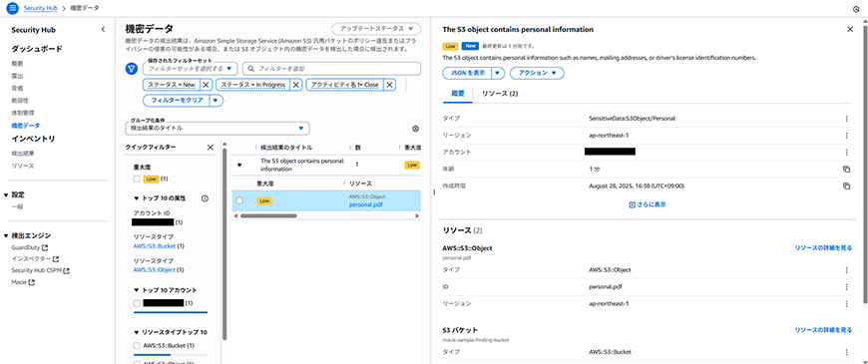868x364 pixels.
Task: Open kebab menu for ID personal.pdf row
Action: tap(846, 287)
